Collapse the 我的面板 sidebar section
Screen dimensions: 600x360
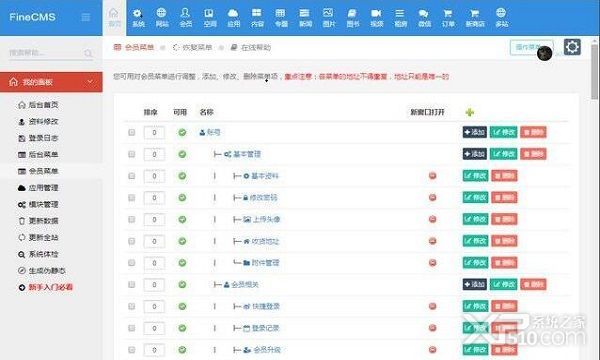pos(51,82)
